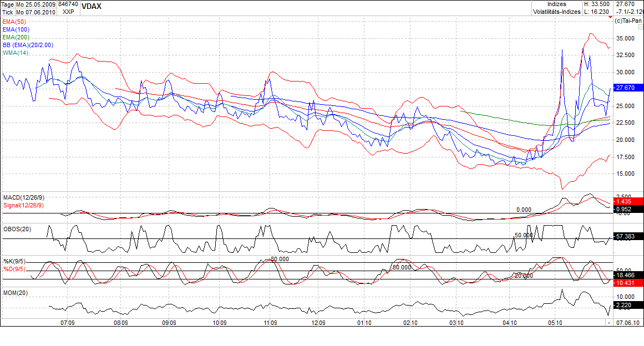This screenshot has width=644, height=346.
Task: Select the OBOS(20) indicator label
Action: tap(17, 229)
